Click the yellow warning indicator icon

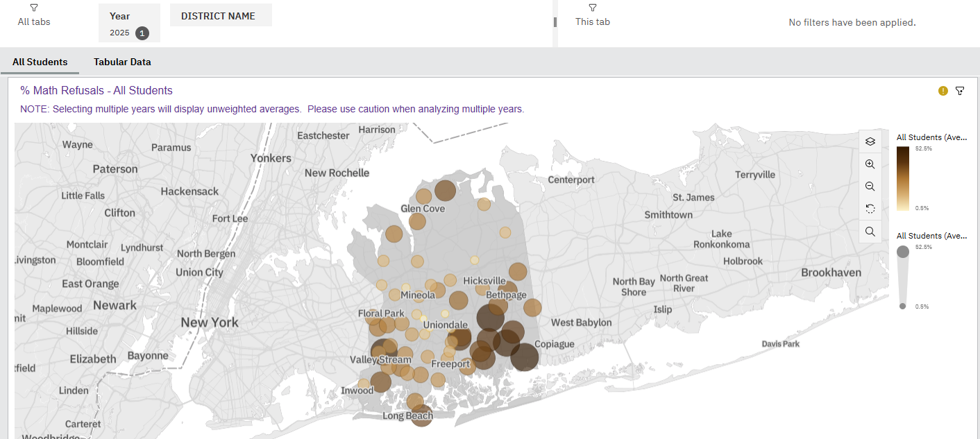[x=943, y=91]
